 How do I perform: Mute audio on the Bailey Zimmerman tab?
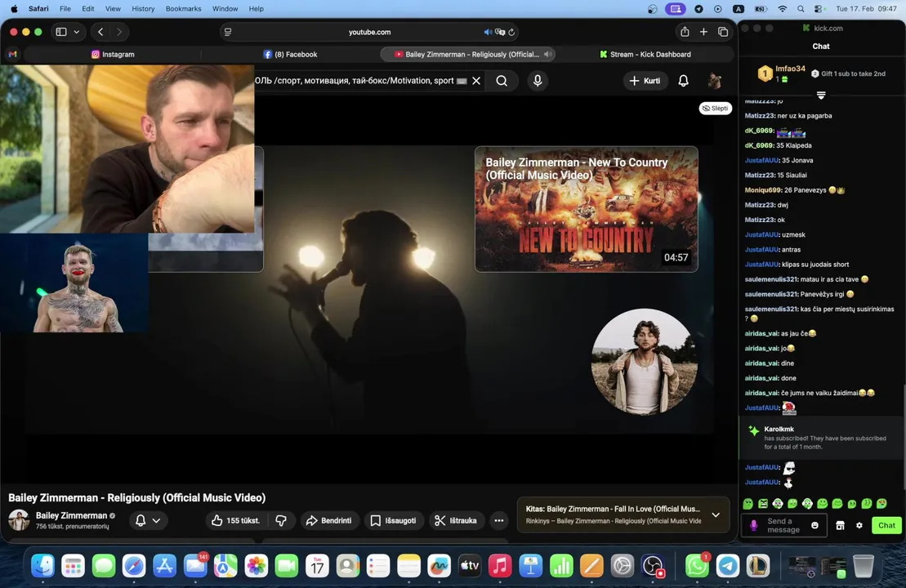[x=547, y=54]
